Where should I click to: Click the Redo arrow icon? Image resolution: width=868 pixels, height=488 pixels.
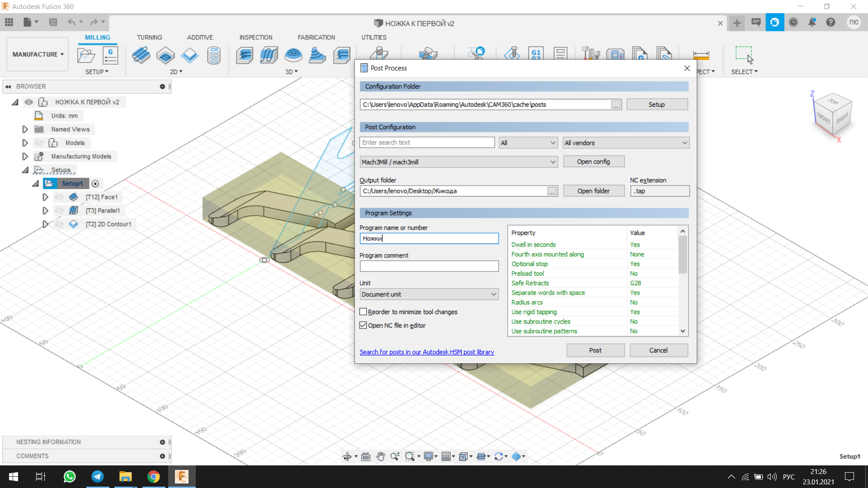pos(94,22)
